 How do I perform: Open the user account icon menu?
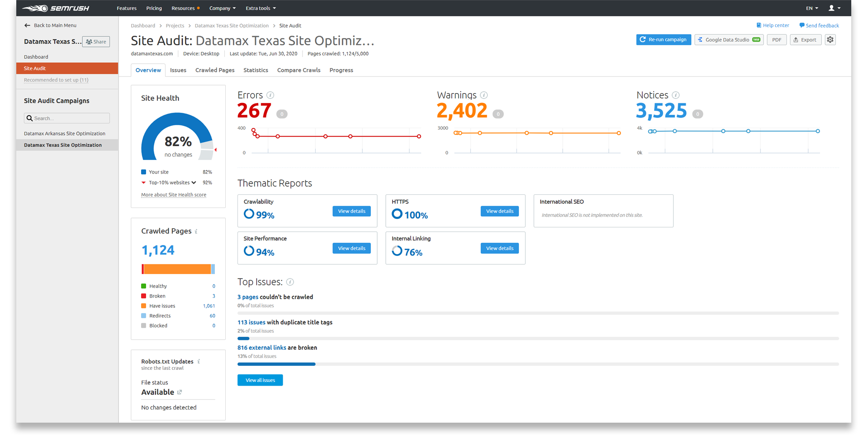pos(834,8)
